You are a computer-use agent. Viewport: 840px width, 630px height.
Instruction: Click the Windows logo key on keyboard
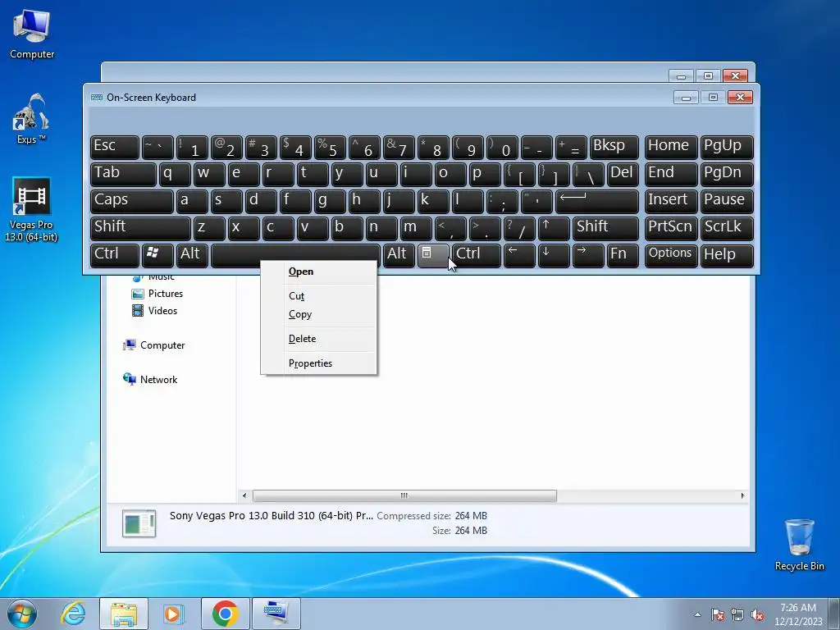157,254
